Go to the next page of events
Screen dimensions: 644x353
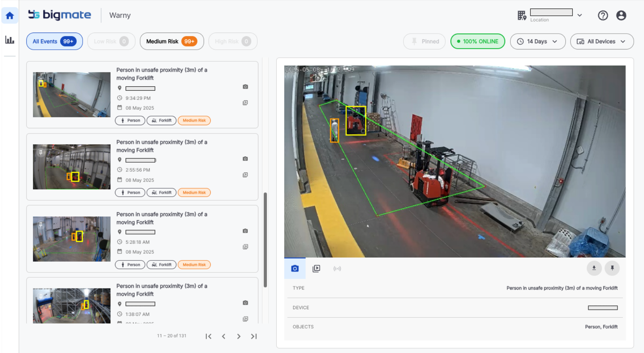pyautogui.click(x=239, y=336)
